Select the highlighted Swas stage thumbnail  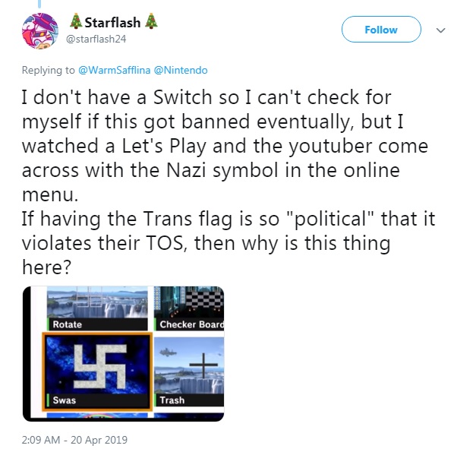[97, 371]
